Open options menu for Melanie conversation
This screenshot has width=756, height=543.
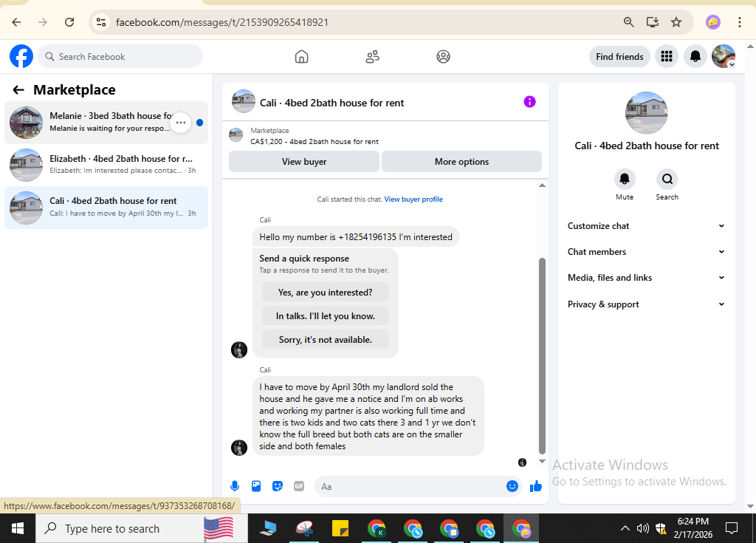coord(181,123)
